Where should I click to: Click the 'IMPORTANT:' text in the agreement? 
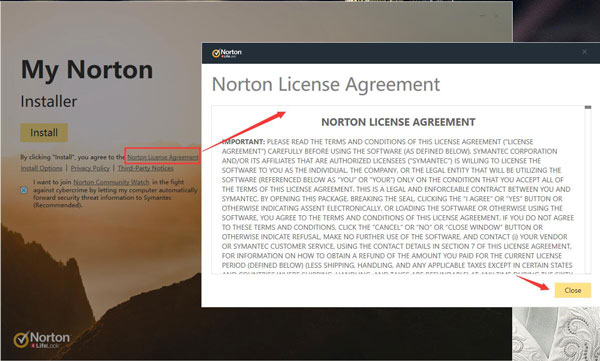243,142
